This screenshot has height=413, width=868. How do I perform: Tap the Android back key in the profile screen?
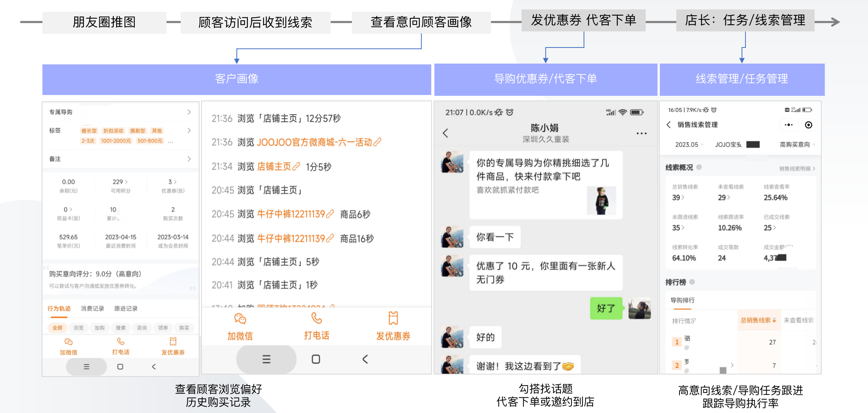pos(154,367)
